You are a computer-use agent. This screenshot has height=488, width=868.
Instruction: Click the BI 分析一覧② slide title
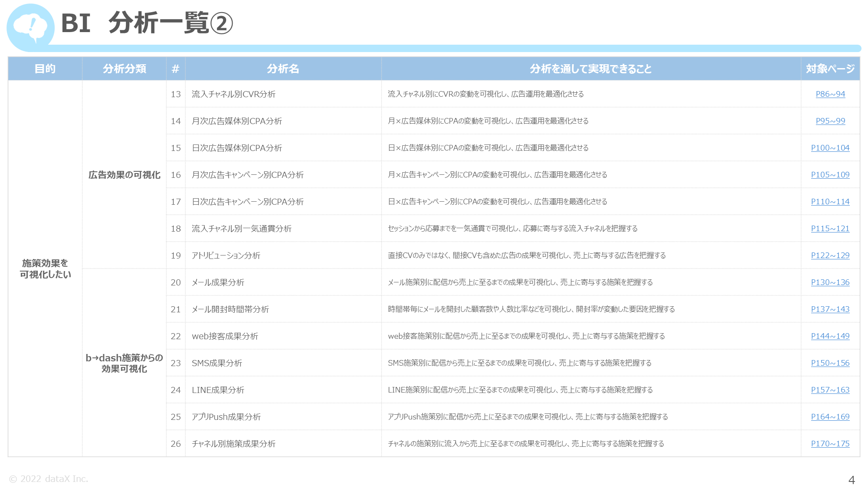click(x=147, y=23)
